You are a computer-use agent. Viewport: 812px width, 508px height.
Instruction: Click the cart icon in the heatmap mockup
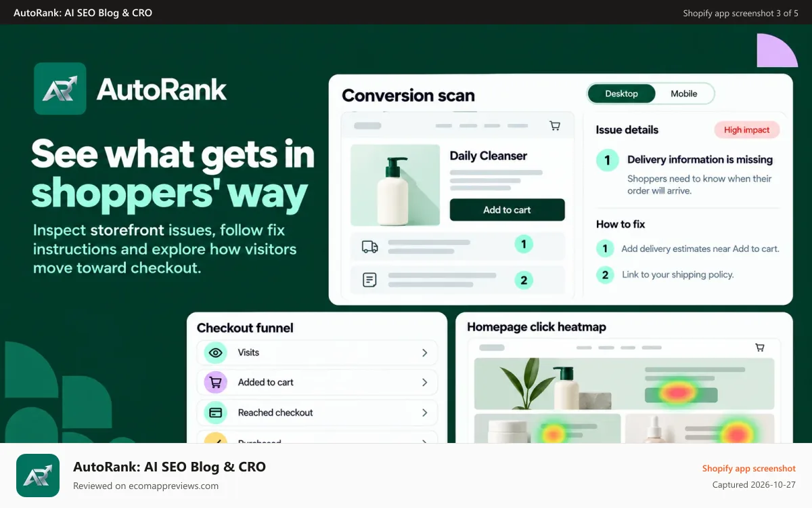760,347
